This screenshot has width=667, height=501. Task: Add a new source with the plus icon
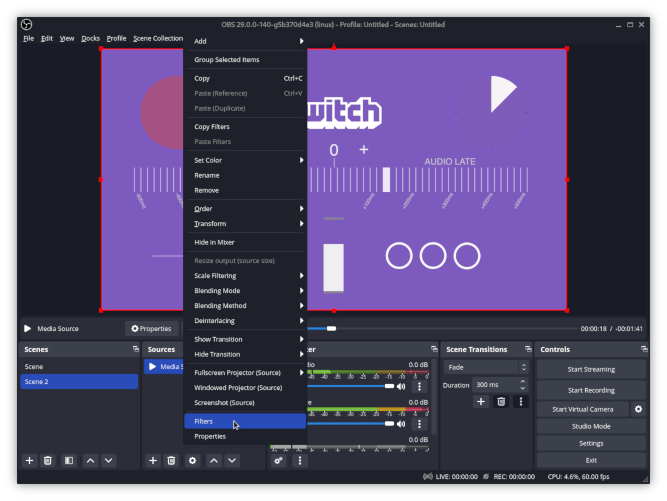point(153,461)
